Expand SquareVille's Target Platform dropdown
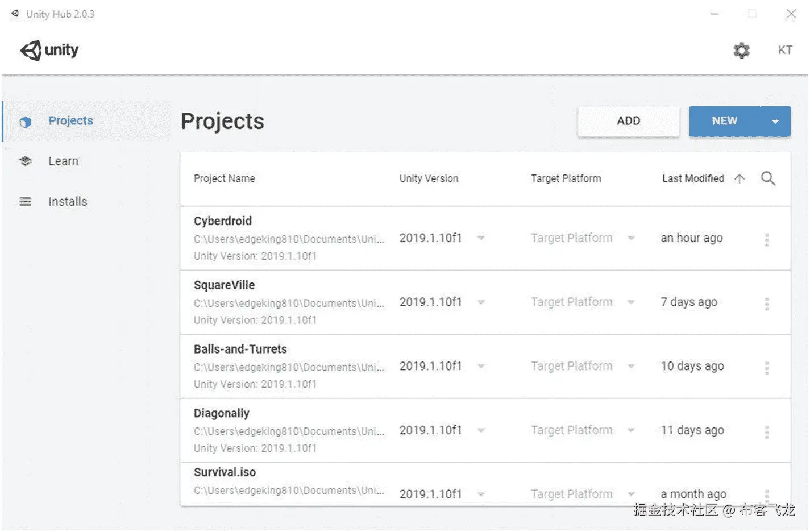The width and height of the screenshot is (810, 532). (x=631, y=302)
